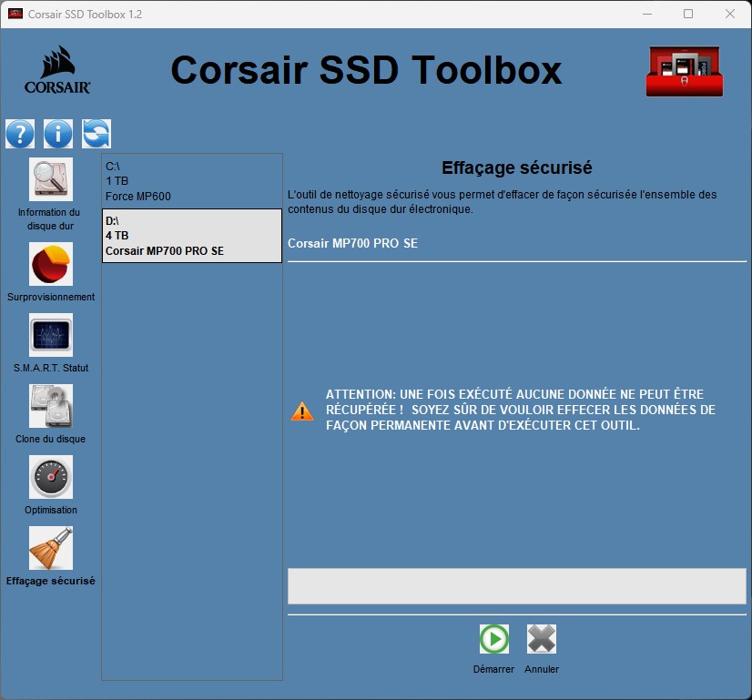Image resolution: width=752 pixels, height=700 pixels.
Task: Click the 'Information du disque dur' label
Action: coord(49,219)
